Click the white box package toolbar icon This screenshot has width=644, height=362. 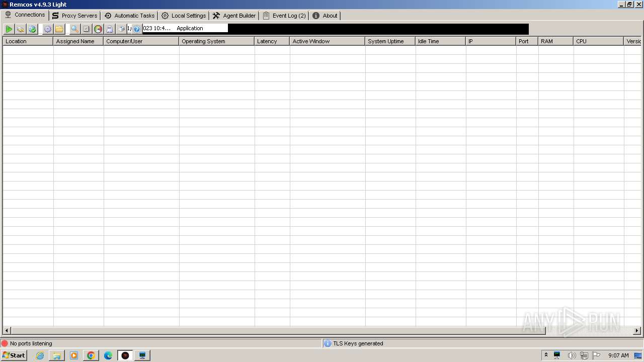click(x=122, y=29)
